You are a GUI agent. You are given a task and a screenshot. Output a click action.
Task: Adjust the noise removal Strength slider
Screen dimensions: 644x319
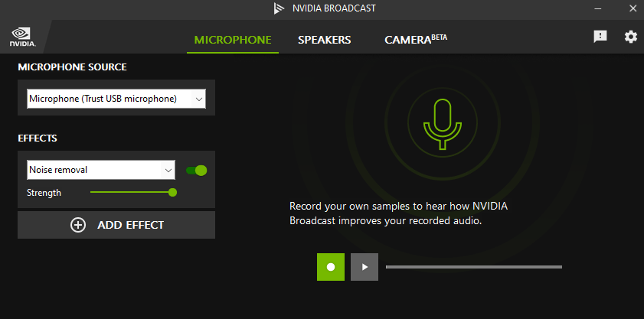133,192
